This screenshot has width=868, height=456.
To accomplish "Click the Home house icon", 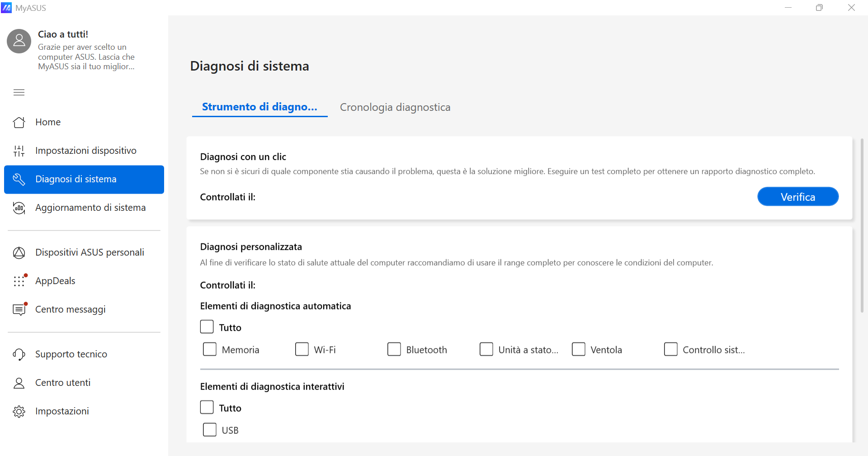I will point(19,122).
